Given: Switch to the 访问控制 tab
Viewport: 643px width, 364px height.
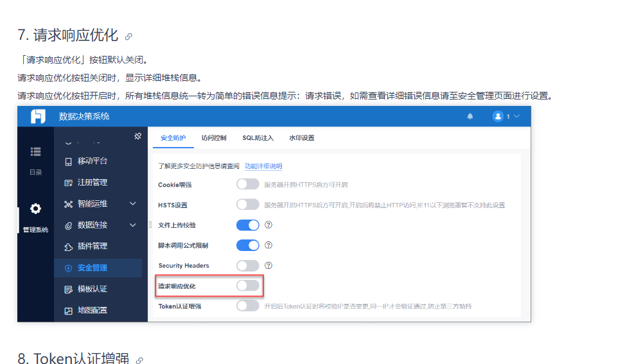Looking at the screenshot, I should 214,138.
